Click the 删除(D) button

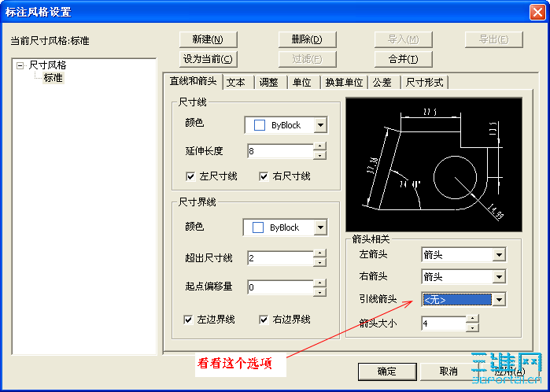[307, 39]
